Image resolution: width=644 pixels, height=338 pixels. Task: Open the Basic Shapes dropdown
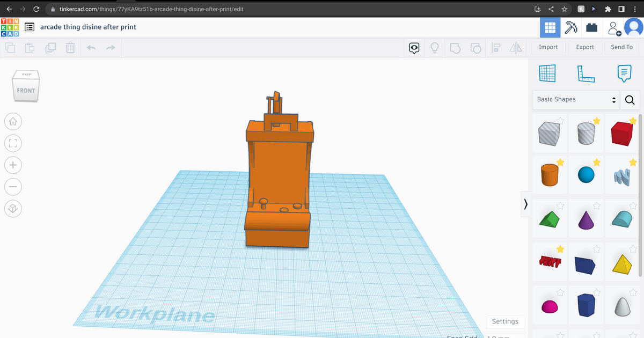click(x=575, y=100)
